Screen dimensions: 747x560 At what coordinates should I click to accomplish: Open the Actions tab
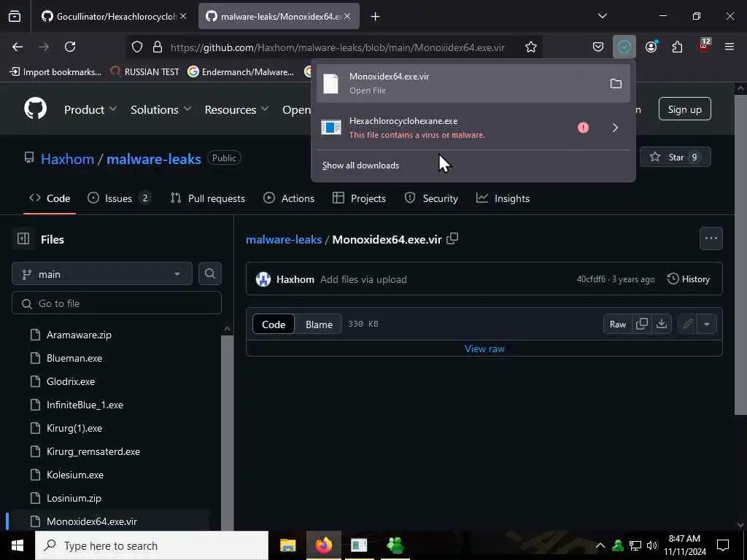pos(289,198)
